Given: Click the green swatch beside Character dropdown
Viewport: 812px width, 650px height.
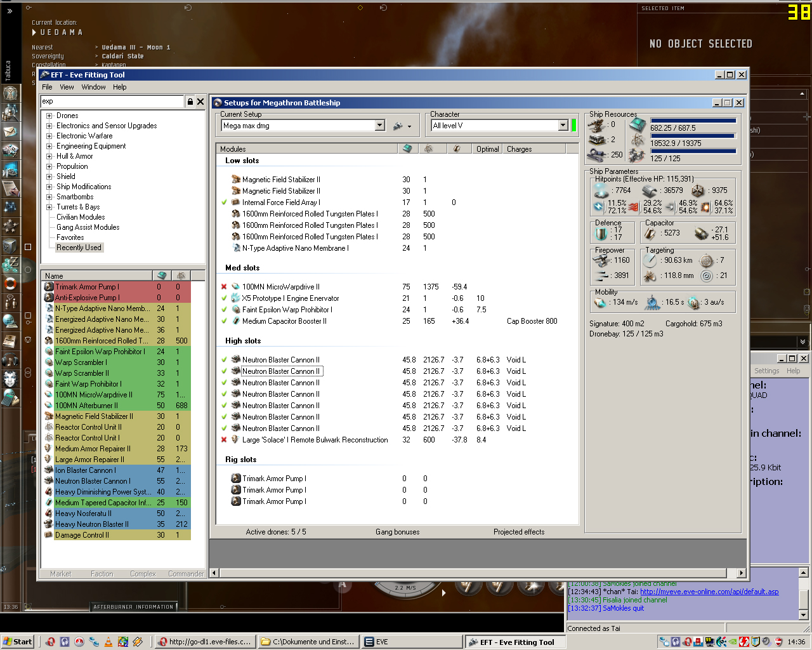Looking at the screenshot, I should (x=573, y=125).
